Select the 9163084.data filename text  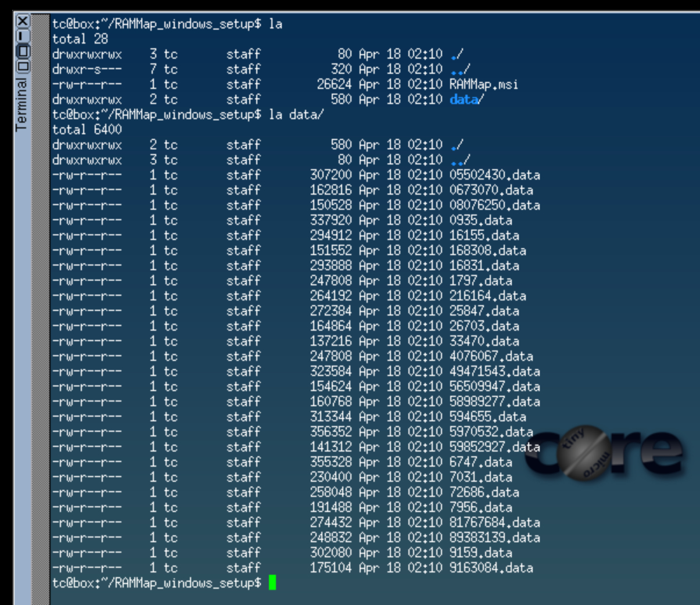click(491, 568)
